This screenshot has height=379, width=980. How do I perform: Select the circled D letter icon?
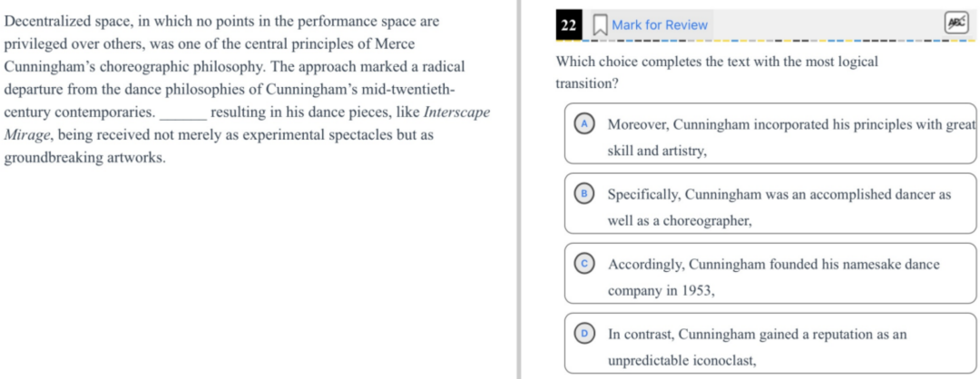pyautogui.click(x=585, y=334)
